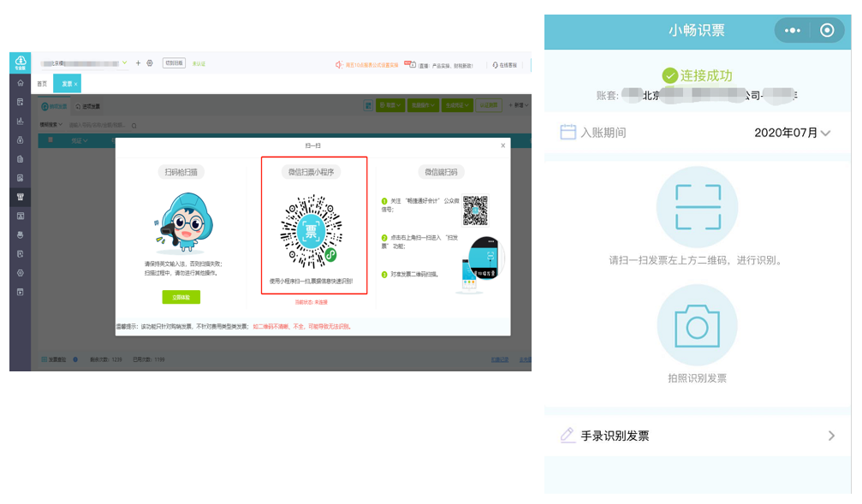The width and height of the screenshot is (862, 504).
Task: Expand the company name dropdown arrow
Action: 125,62
